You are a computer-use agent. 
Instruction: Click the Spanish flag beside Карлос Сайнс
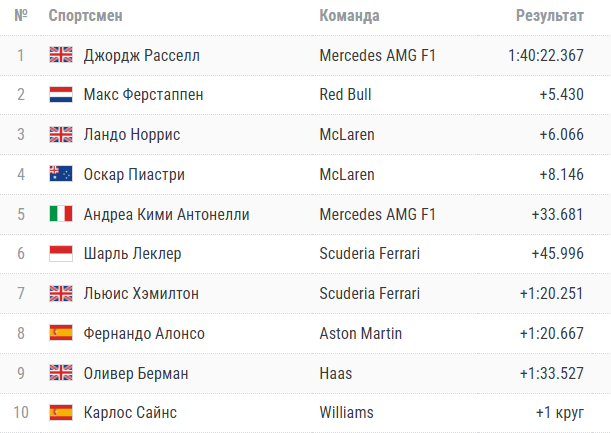tap(60, 412)
